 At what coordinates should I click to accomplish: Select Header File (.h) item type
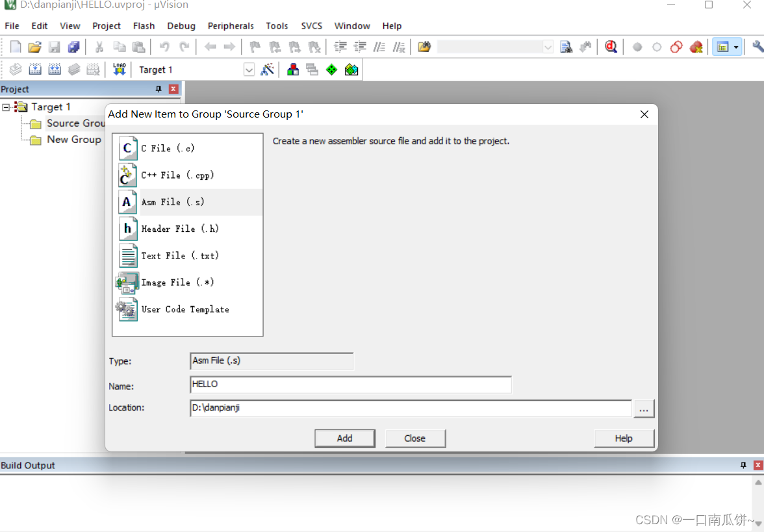189,229
